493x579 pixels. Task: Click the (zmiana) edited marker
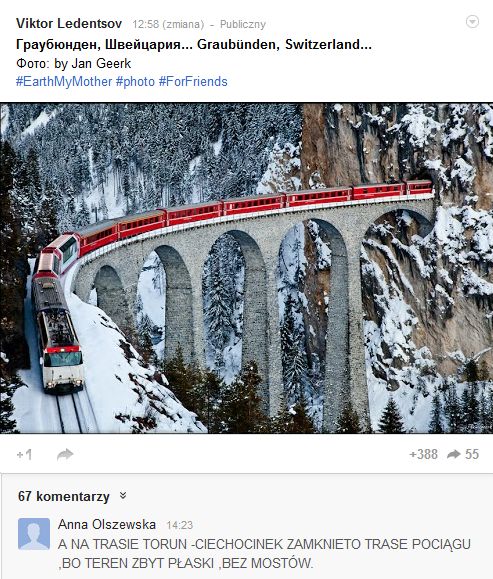coord(183,24)
